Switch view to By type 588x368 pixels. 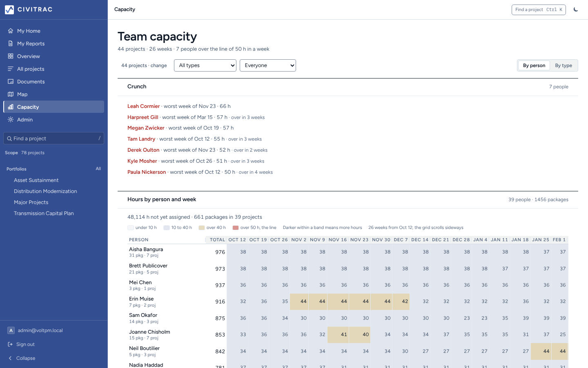pos(563,65)
